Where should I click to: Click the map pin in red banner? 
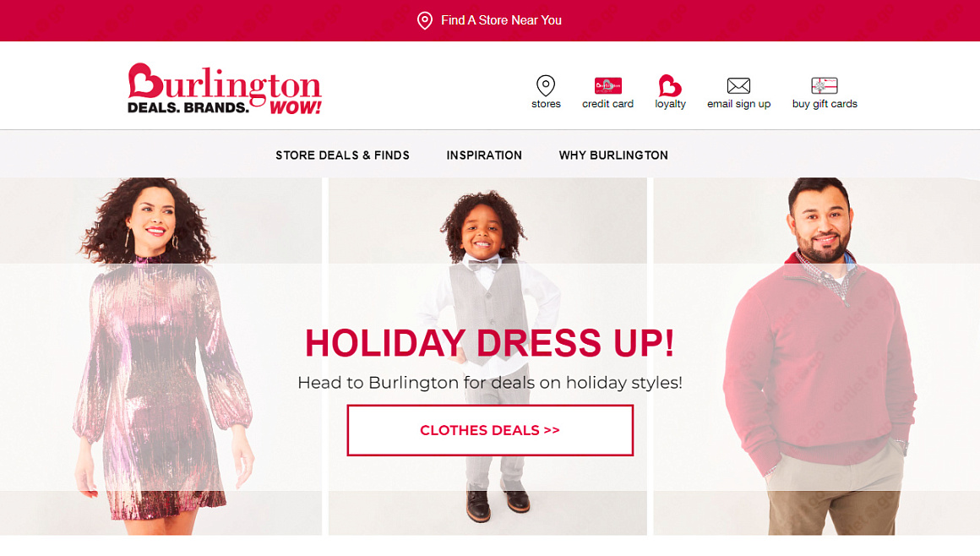click(x=424, y=20)
